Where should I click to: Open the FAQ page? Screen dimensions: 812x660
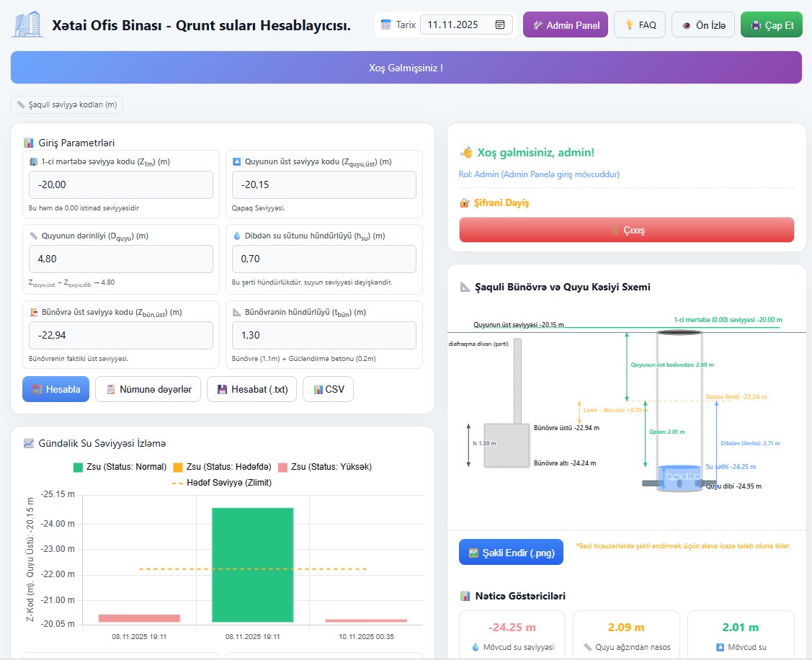click(639, 24)
